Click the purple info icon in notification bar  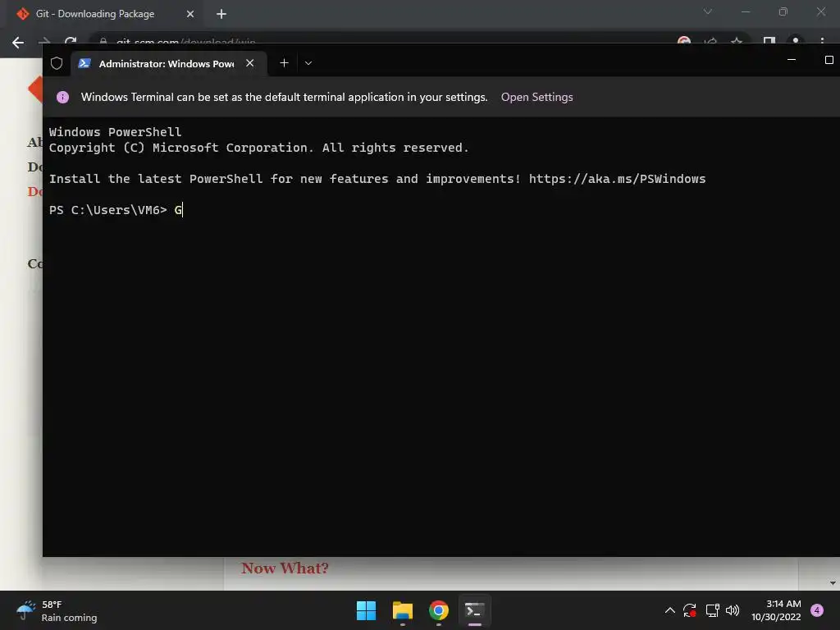[x=62, y=97]
